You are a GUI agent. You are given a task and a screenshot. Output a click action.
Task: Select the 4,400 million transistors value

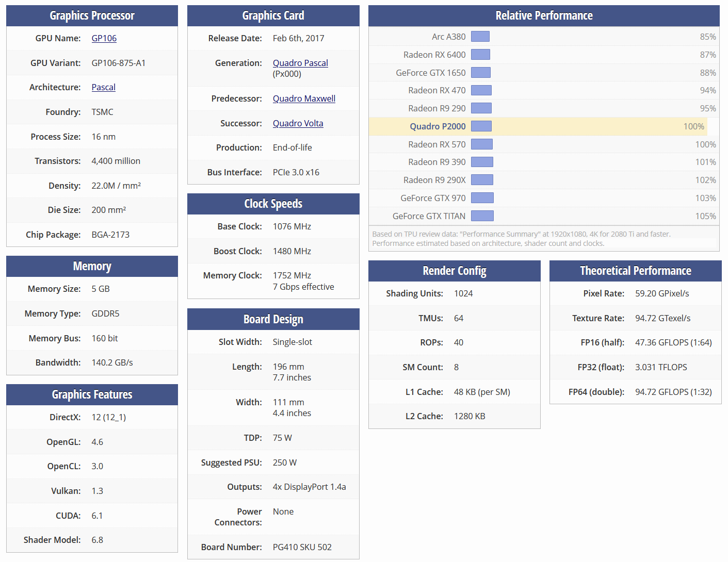[x=116, y=161]
